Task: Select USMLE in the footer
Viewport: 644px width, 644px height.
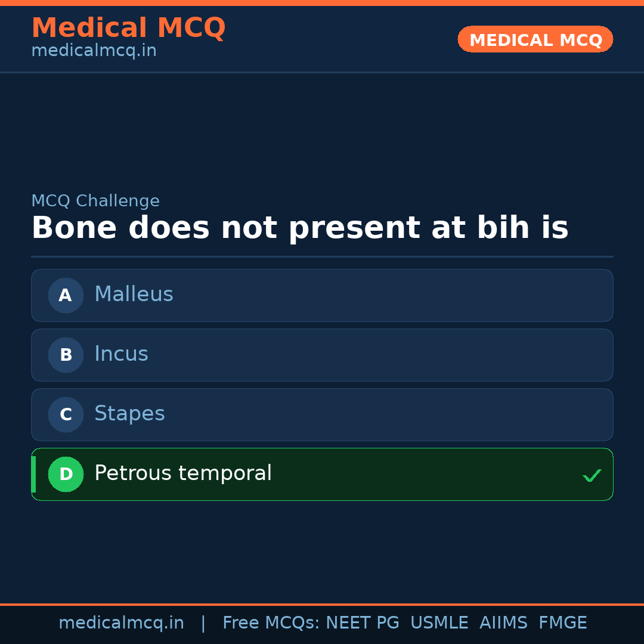Action: [x=439, y=623]
